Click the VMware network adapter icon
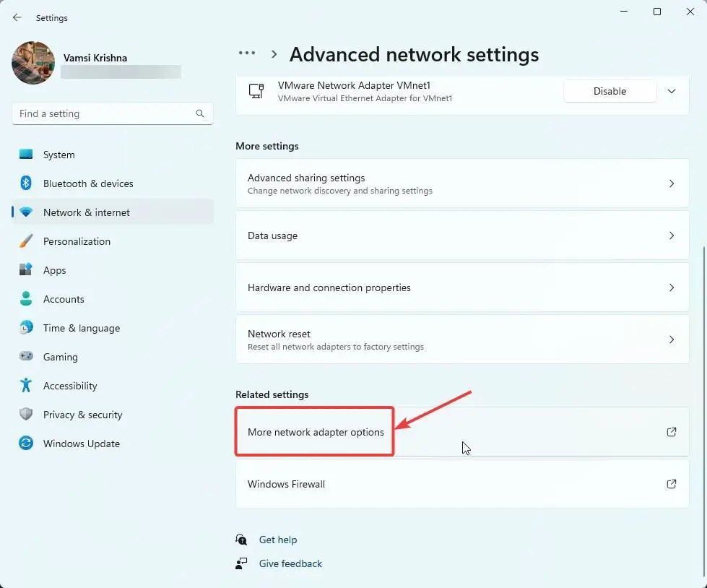 click(256, 90)
